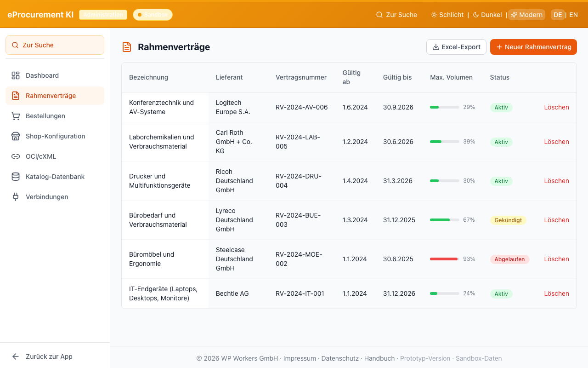Click the Bestellungen shopping cart icon
This screenshot has height=368, width=588.
[x=16, y=116]
